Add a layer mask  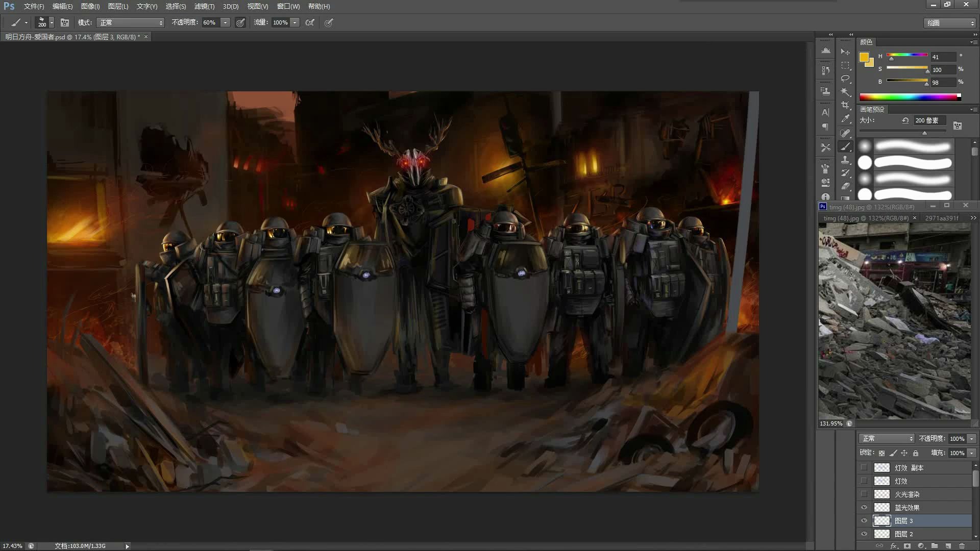point(907,546)
